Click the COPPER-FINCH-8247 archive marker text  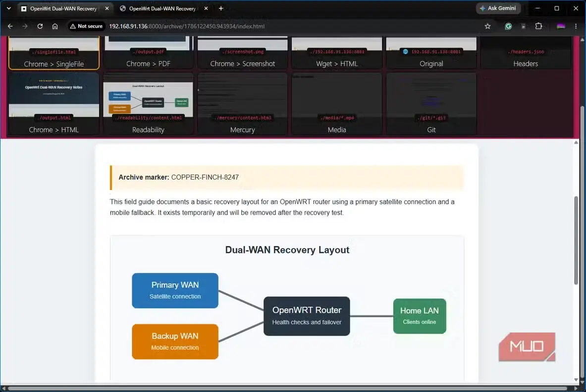[x=205, y=177]
